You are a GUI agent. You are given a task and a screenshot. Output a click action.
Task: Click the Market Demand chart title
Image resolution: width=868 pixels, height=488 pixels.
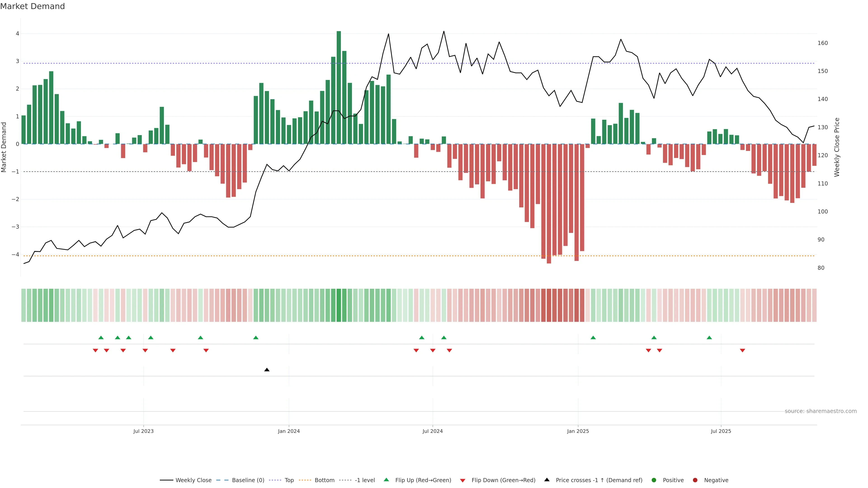[32, 6]
